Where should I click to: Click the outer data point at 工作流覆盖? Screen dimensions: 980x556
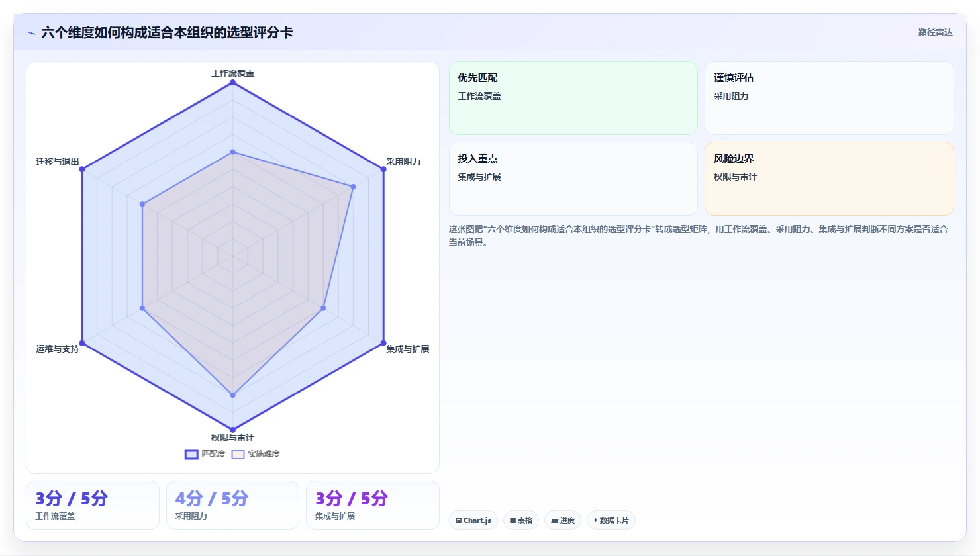232,83
